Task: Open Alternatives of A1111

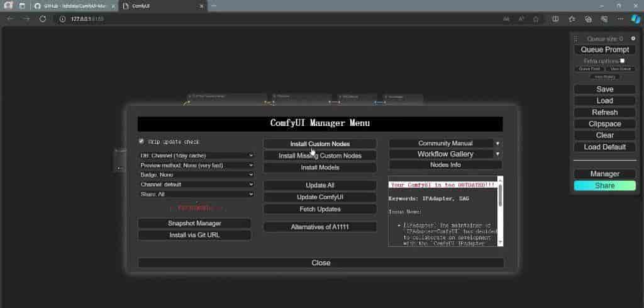Action: [320, 227]
